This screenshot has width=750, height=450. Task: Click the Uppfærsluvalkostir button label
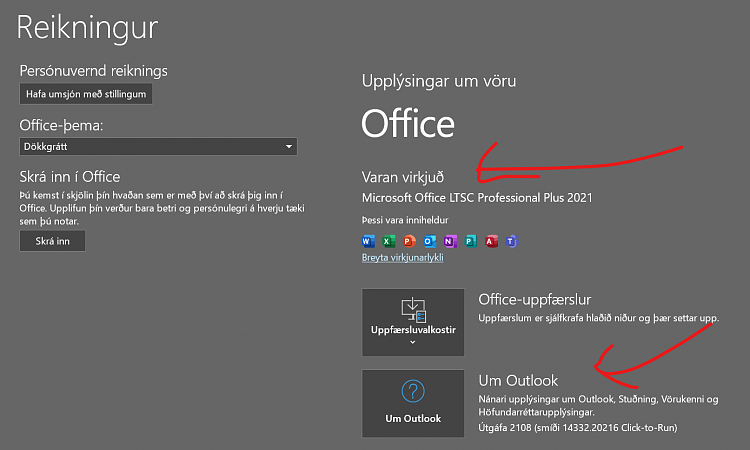[x=413, y=330]
